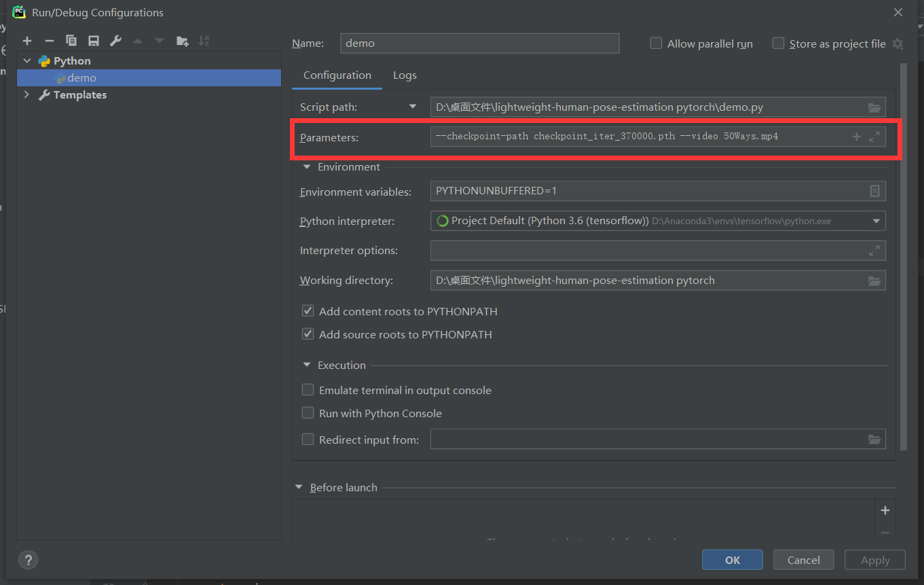This screenshot has height=585, width=924.
Task: Remove the demo configuration
Action: click(49, 41)
